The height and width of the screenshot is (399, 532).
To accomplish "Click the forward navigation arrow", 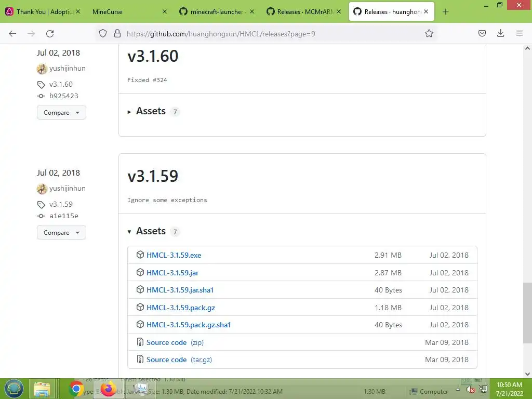I will [31, 34].
